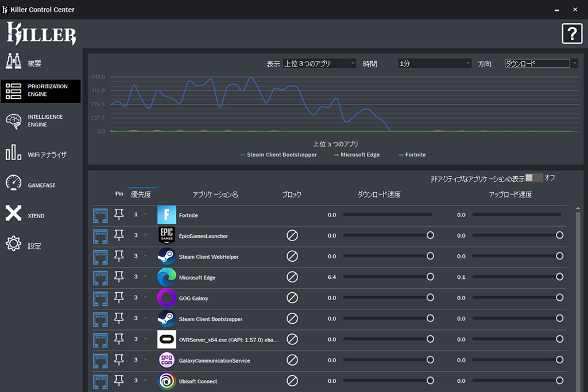Expand the ダウンロード direction dropdown
Viewport: 588px width, 392px height.
541,64
